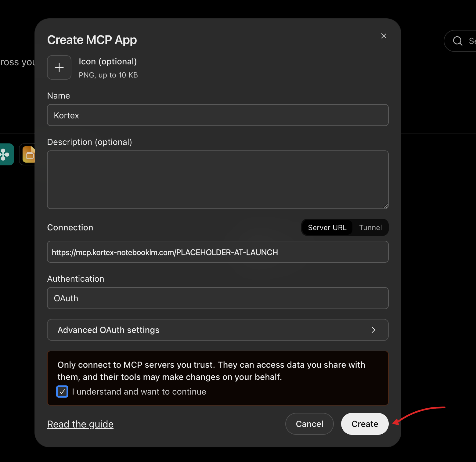
Task: Add an icon with the plus button
Action: 59,67
